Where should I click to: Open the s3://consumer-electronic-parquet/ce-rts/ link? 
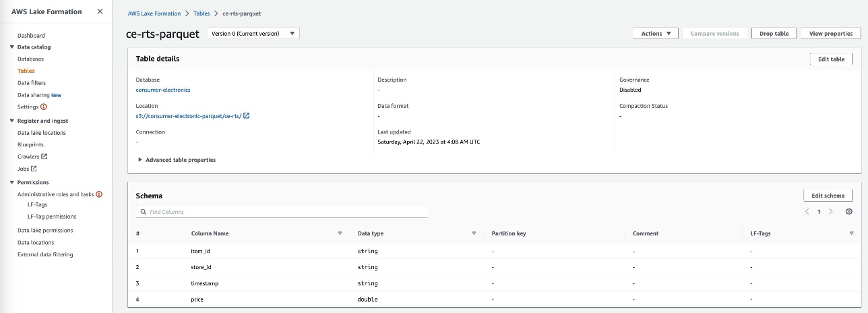[x=189, y=115]
